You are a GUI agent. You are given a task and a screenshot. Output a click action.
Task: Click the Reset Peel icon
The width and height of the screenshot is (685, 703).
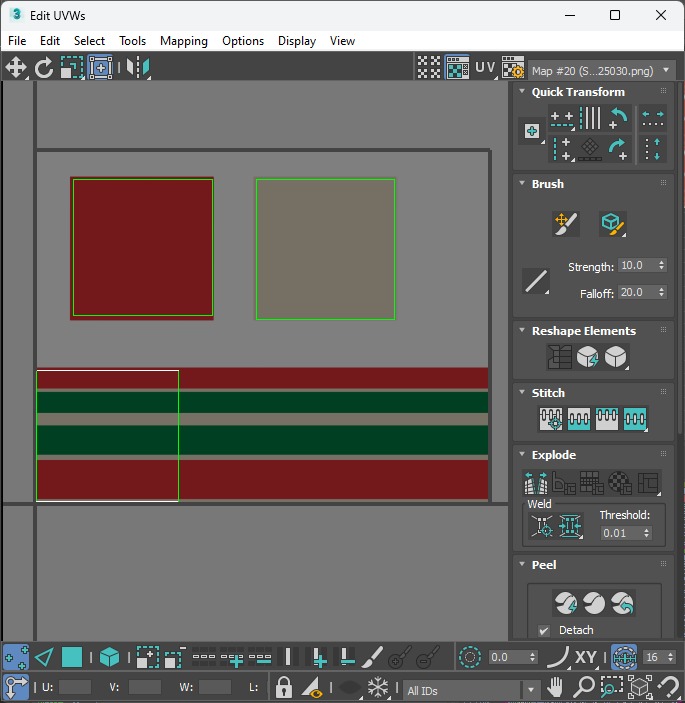click(x=622, y=603)
